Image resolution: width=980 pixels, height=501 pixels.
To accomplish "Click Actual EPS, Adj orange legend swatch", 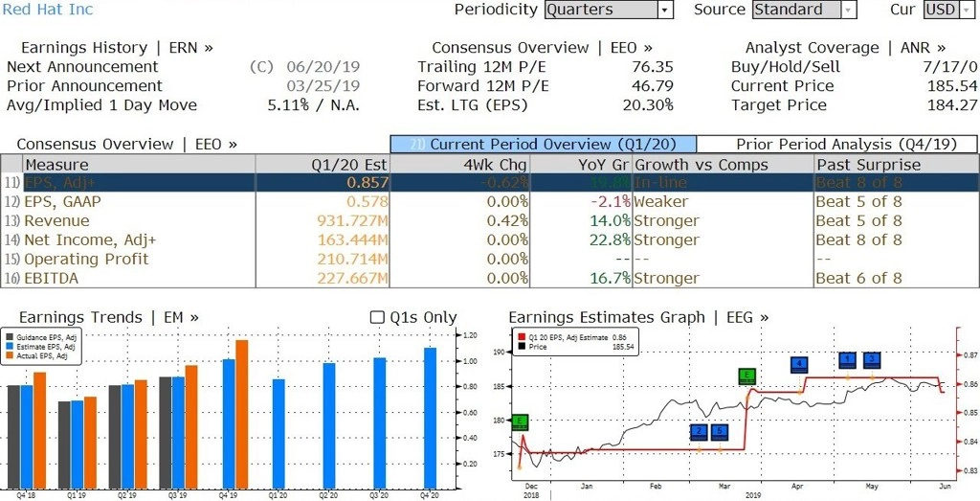I will (x=11, y=356).
